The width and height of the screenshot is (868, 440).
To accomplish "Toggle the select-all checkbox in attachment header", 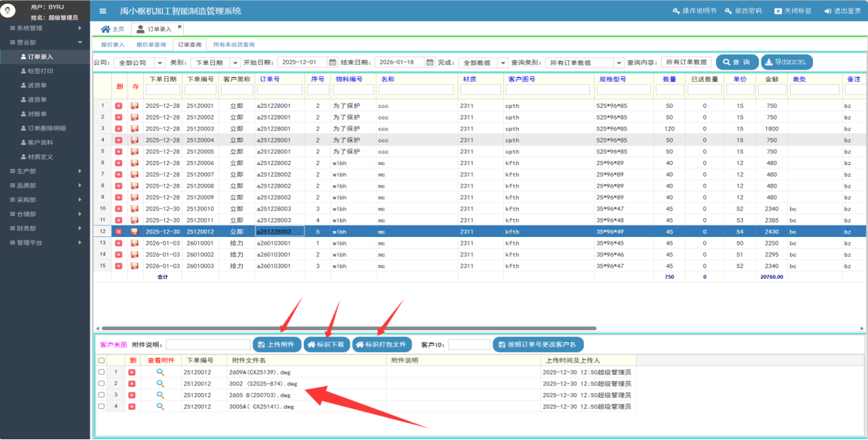I will (101, 361).
